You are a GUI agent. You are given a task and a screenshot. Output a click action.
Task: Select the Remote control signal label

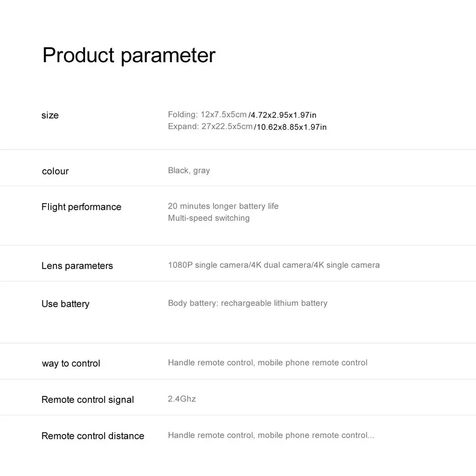coord(88,400)
